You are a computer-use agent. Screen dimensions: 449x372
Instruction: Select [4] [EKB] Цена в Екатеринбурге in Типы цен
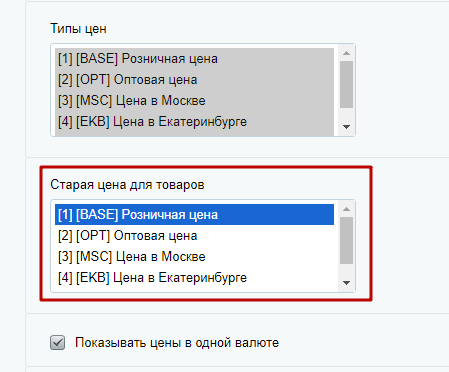point(194,122)
